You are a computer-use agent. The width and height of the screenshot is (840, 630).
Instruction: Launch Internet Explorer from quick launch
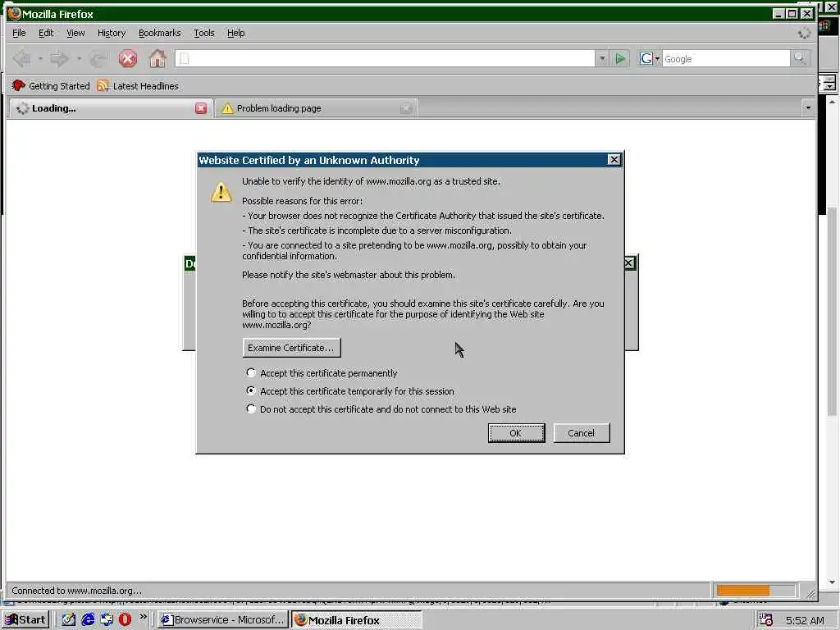88,620
